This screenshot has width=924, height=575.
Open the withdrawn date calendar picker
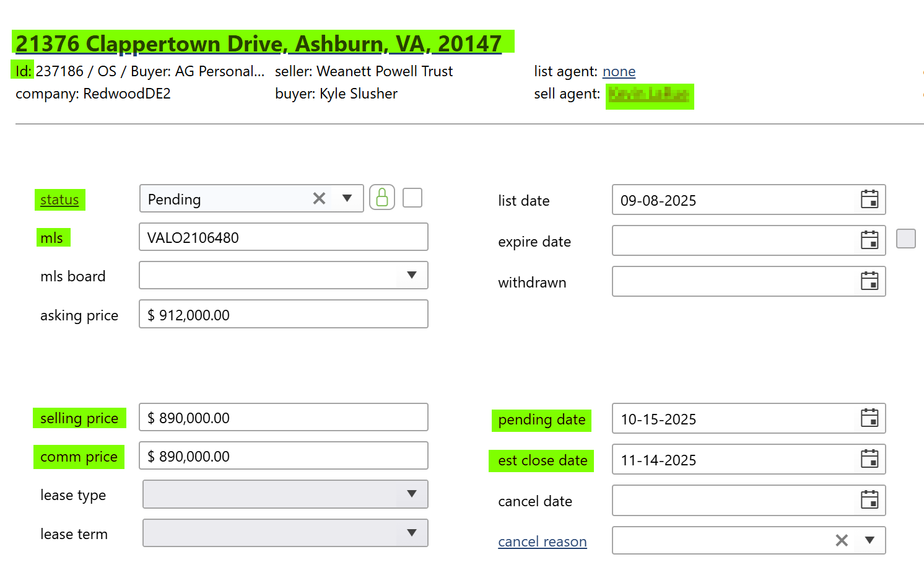tap(870, 281)
